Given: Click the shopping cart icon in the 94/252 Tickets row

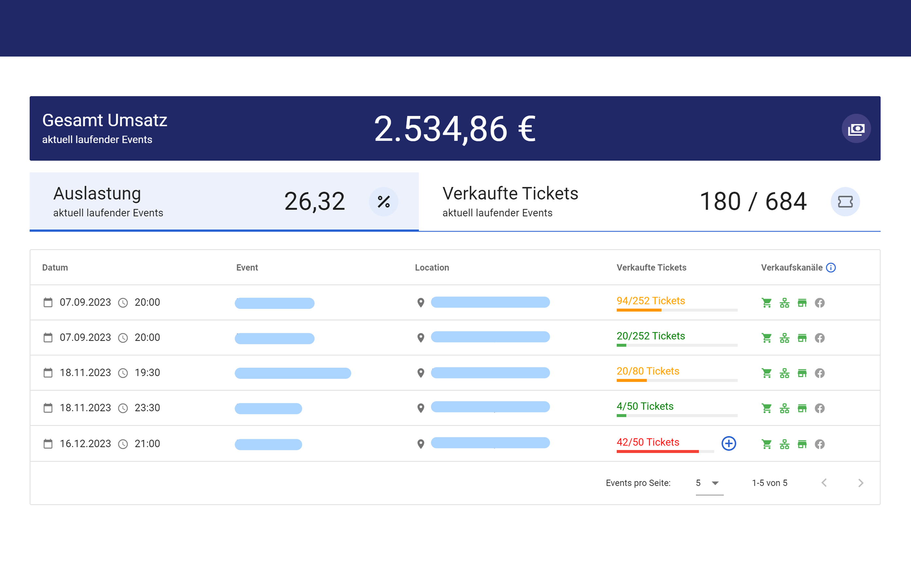Looking at the screenshot, I should (x=766, y=303).
